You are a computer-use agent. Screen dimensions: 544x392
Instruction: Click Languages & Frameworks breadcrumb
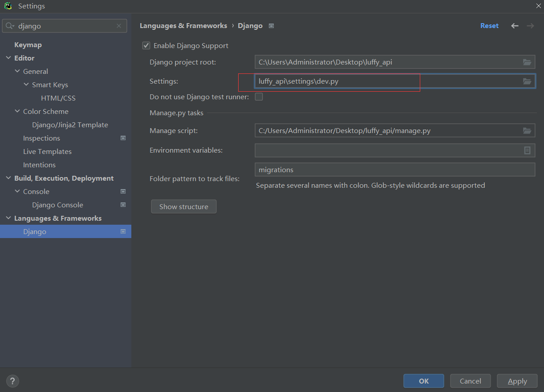(x=183, y=26)
